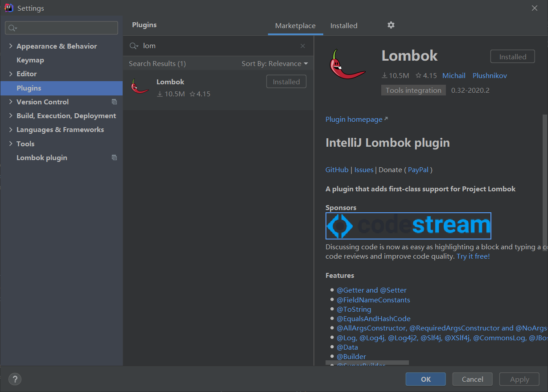Open the @Builder feature link
The image size is (548, 392).
coord(351,356)
